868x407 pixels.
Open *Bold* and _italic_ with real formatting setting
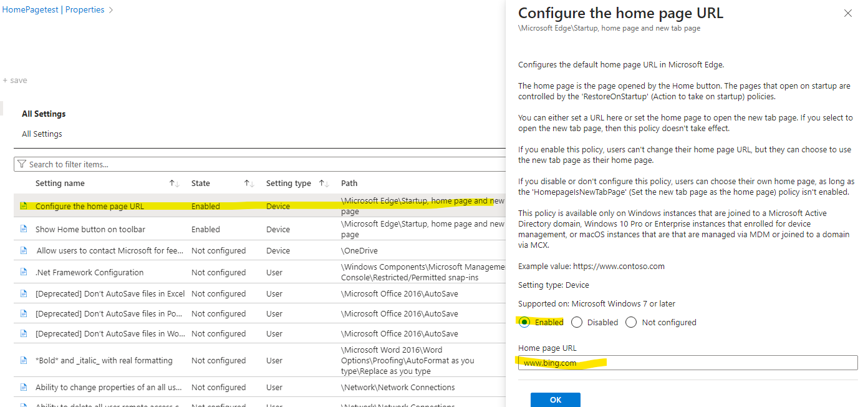tap(104, 360)
